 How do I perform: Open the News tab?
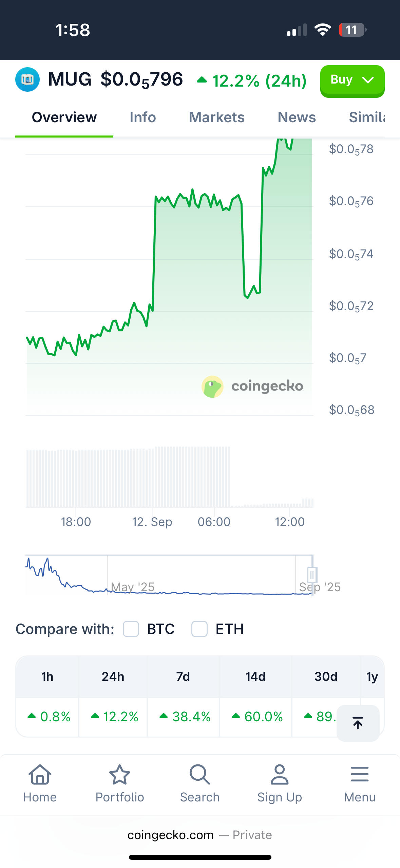point(297,117)
